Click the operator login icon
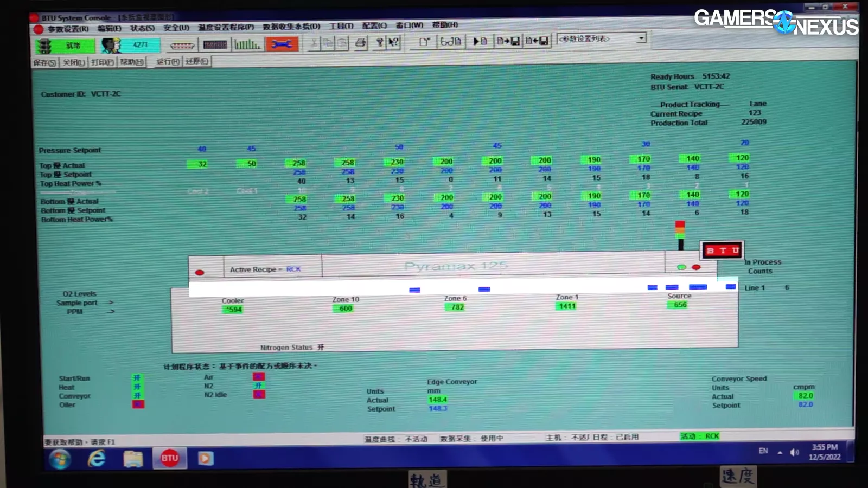This screenshot has width=868, height=488. (111, 46)
